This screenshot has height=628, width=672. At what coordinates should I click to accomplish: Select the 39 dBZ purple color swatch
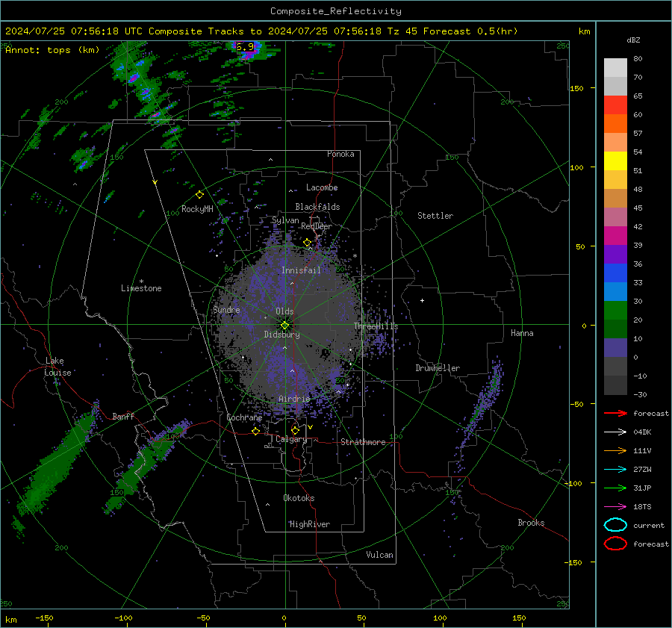click(615, 254)
